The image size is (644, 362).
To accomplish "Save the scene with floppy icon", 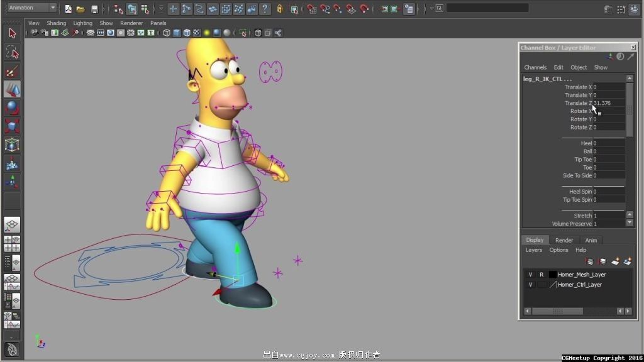I will tap(94, 9).
